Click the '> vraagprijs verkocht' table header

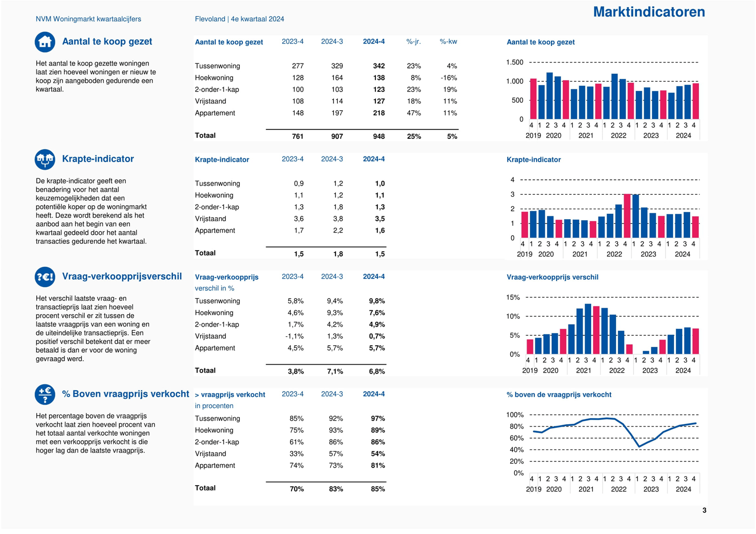pos(230,395)
